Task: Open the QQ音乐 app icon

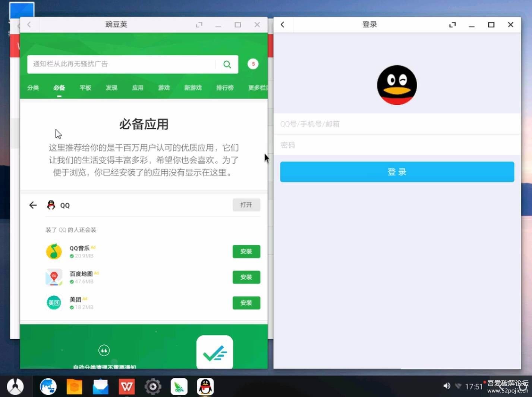Action: (x=54, y=251)
